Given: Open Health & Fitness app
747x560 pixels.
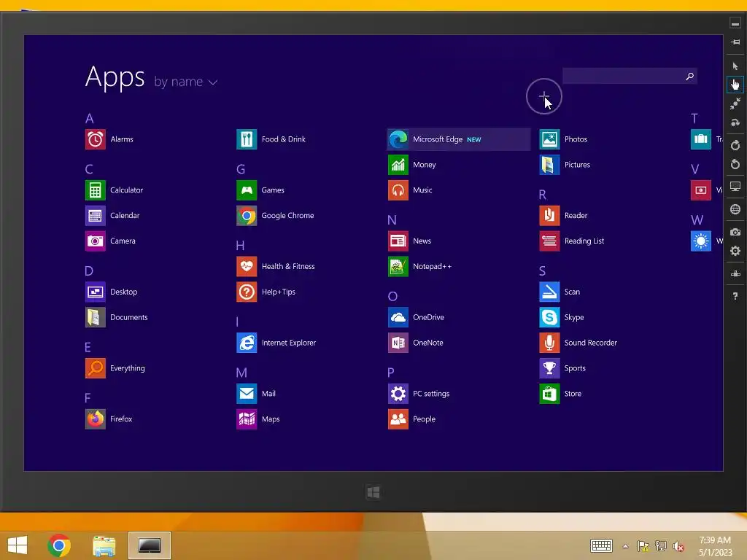Looking at the screenshot, I should click(x=276, y=267).
